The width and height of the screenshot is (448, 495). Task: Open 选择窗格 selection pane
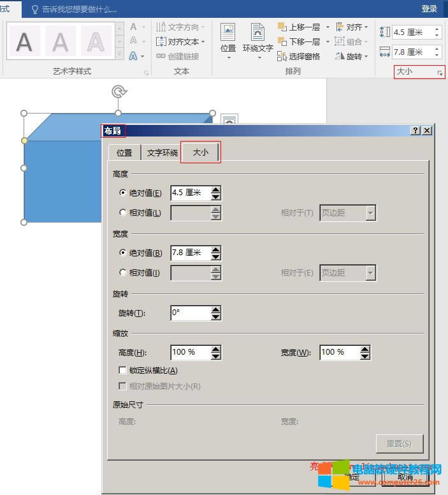[x=298, y=56]
